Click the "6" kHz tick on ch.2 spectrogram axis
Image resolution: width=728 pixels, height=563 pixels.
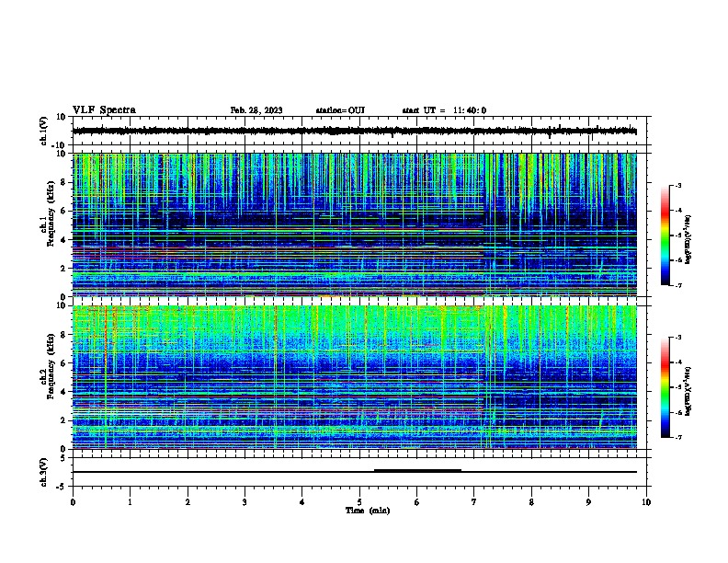63,363
